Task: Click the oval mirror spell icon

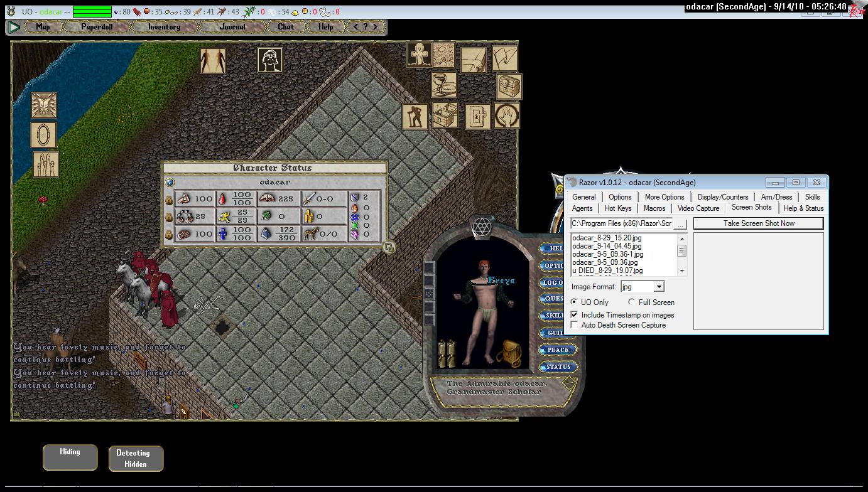Action: tap(44, 135)
